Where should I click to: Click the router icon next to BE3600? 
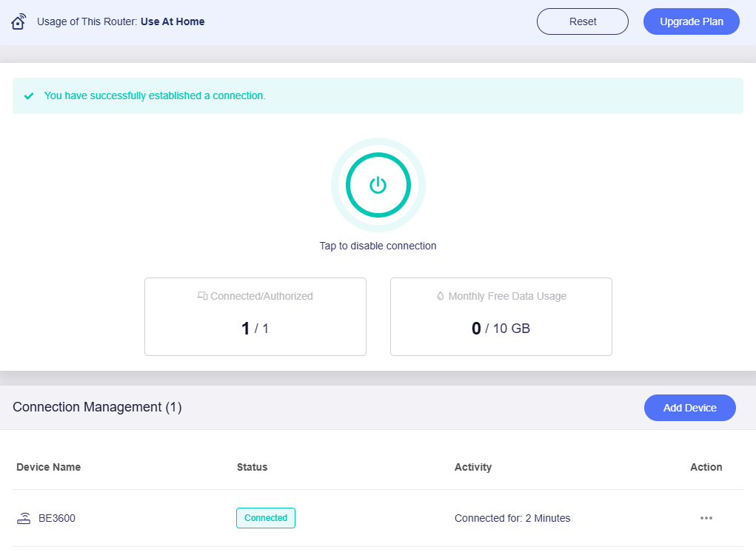pos(24,518)
